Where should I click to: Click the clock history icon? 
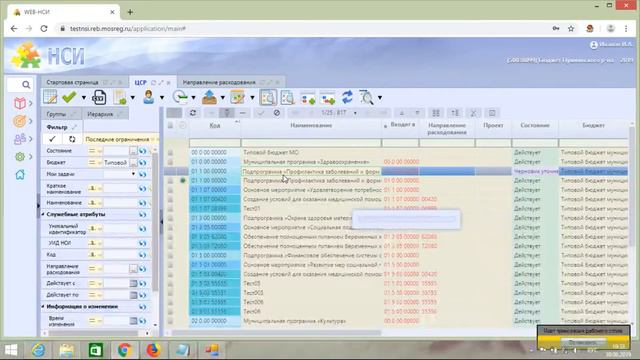pos(180,97)
